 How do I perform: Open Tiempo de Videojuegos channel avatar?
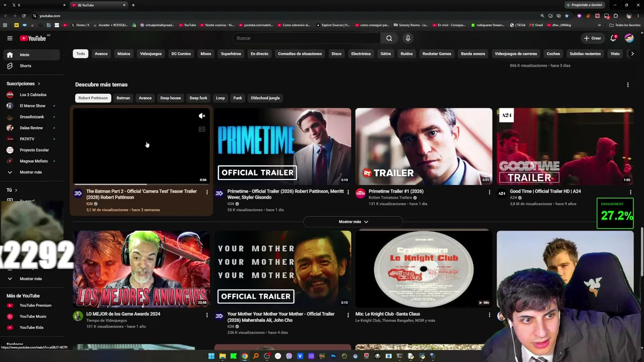click(78, 316)
